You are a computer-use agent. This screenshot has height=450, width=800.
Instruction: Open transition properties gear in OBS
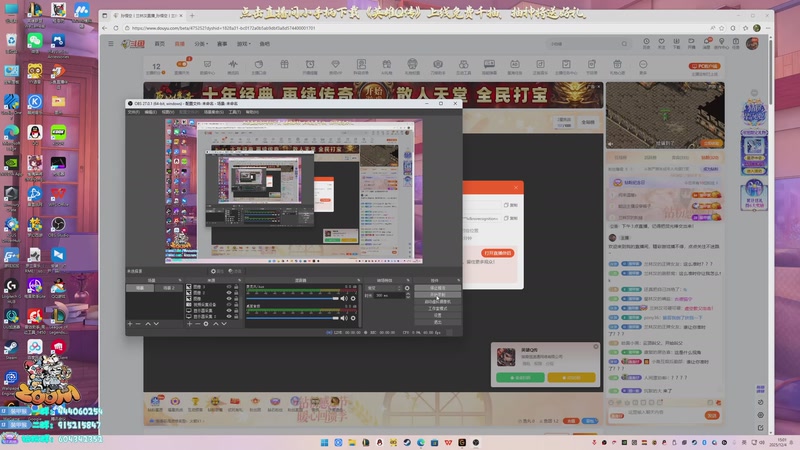(407, 288)
